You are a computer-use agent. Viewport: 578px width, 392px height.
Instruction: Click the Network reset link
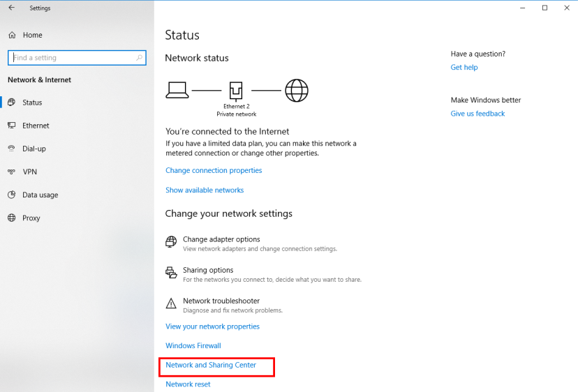pyautogui.click(x=188, y=384)
